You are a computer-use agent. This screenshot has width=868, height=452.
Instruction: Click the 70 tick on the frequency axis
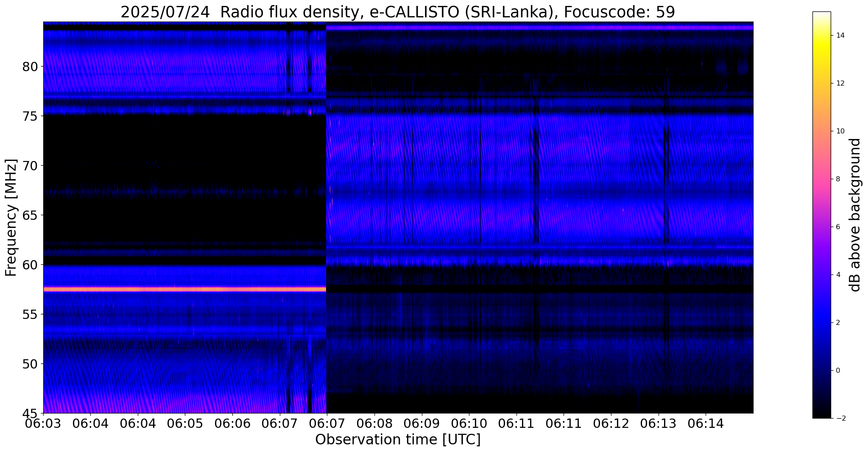coord(30,165)
